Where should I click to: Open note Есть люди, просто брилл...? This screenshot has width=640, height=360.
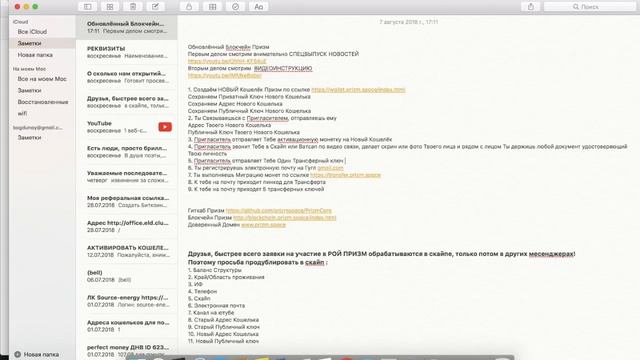pyautogui.click(x=127, y=151)
